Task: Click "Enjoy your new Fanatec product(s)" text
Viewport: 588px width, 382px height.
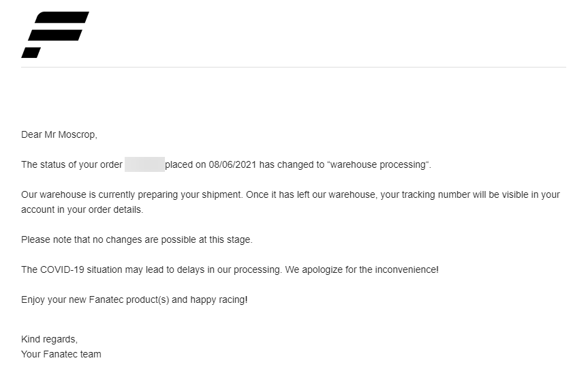Action: pos(95,299)
